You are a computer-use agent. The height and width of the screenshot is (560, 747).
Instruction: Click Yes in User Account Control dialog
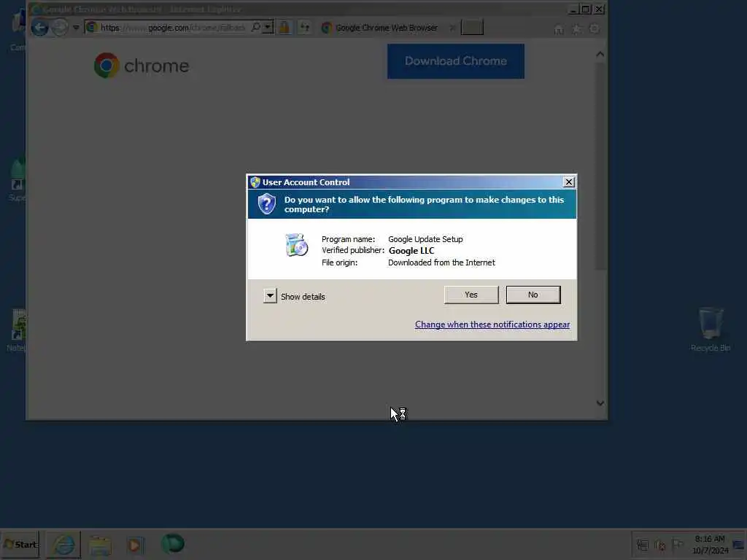(x=471, y=295)
